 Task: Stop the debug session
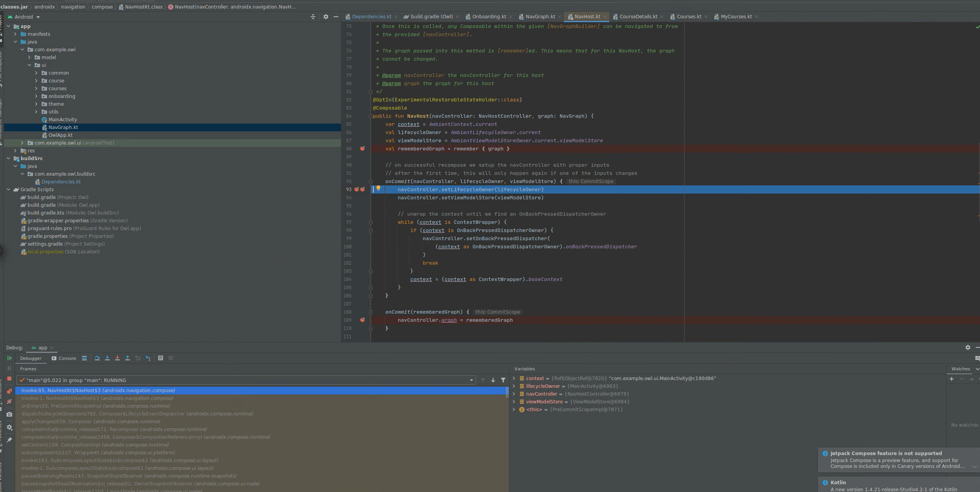pyautogui.click(x=9, y=379)
